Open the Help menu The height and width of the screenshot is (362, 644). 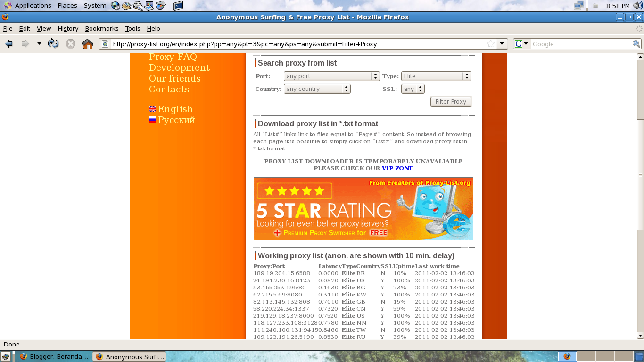pos(153,28)
